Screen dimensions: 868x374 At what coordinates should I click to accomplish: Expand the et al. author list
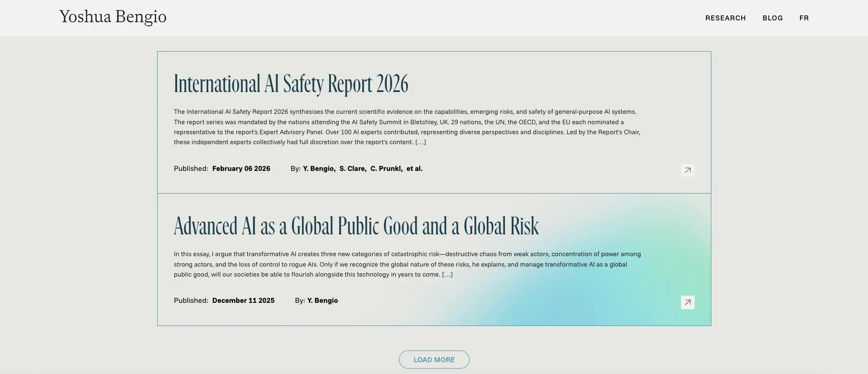414,169
